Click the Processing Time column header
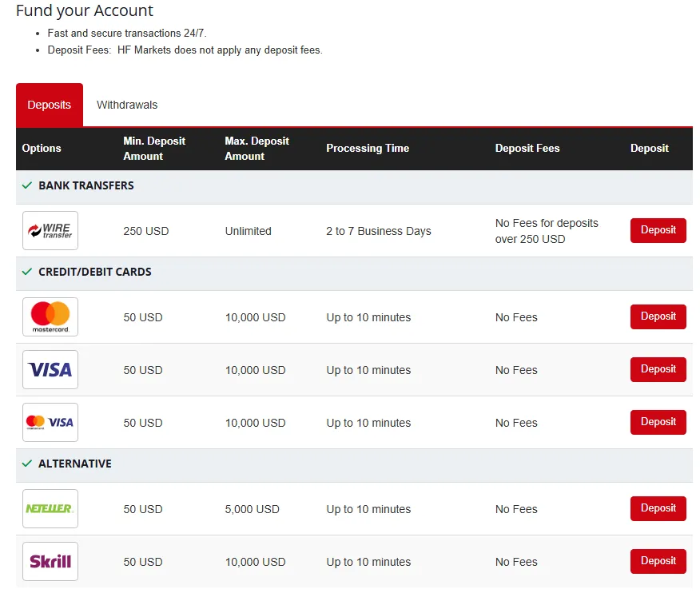This screenshot has height=597, width=700. tap(368, 148)
